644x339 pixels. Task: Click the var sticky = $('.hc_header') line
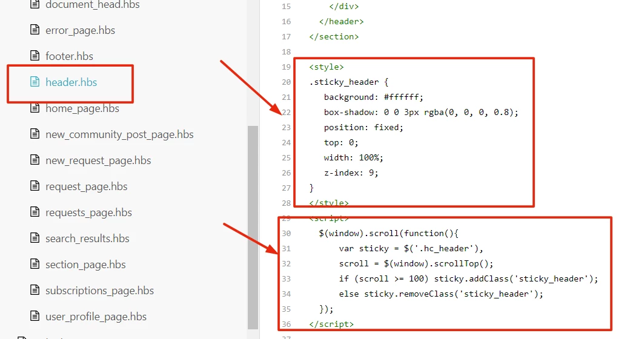click(x=411, y=249)
